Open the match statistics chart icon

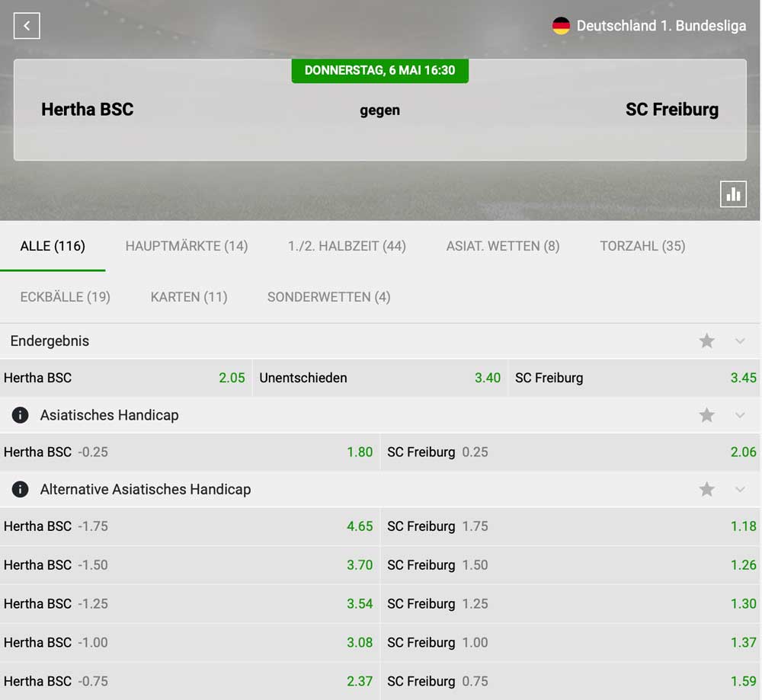733,194
